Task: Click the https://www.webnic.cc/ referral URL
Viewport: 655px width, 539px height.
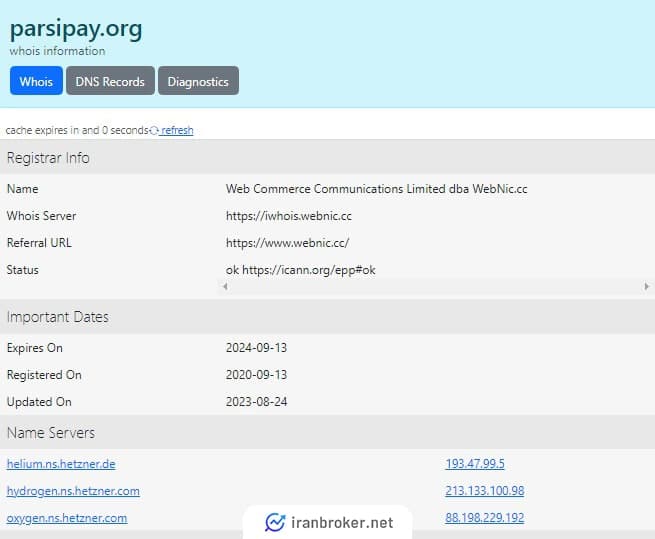Action: click(287, 243)
